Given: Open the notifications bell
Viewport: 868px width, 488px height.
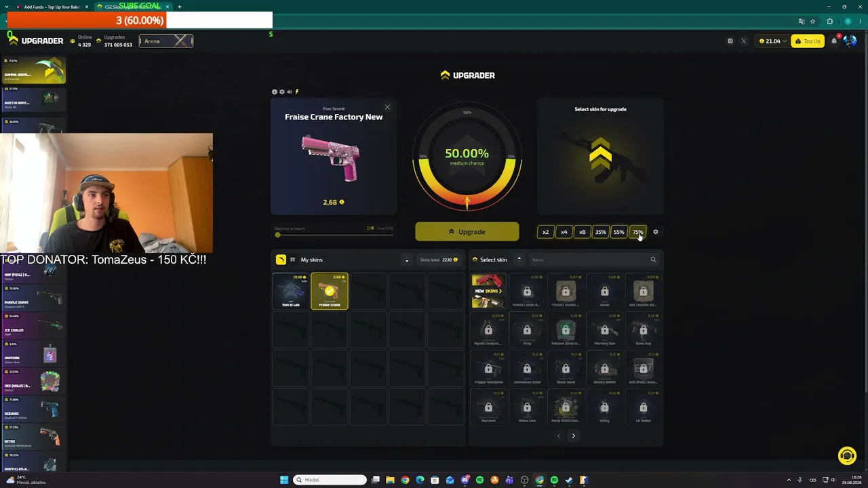Looking at the screenshot, I should (x=834, y=41).
